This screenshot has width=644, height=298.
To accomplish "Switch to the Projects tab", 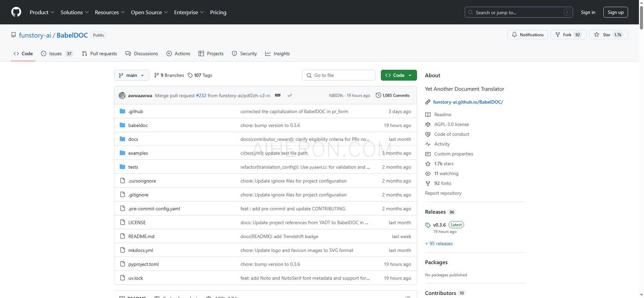I will point(211,54).
